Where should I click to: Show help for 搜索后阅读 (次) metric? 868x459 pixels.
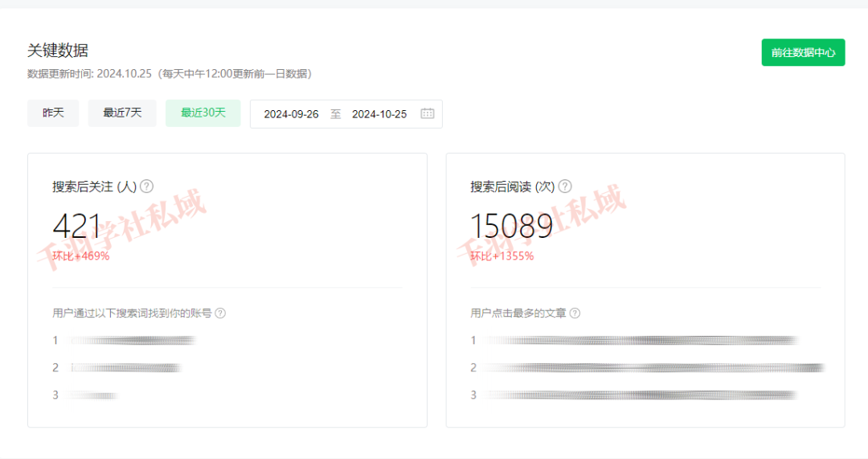point(565,186)
